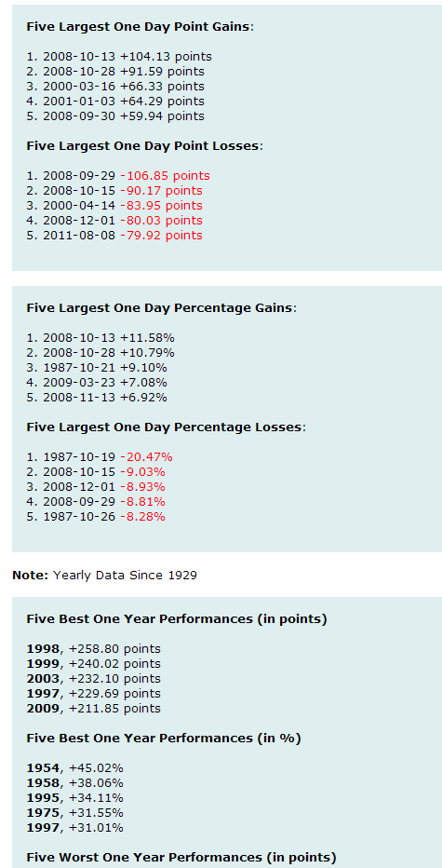Click the 2011-08-08 -79.92 points entry
The image size is (442, 868).
[114, 236]
